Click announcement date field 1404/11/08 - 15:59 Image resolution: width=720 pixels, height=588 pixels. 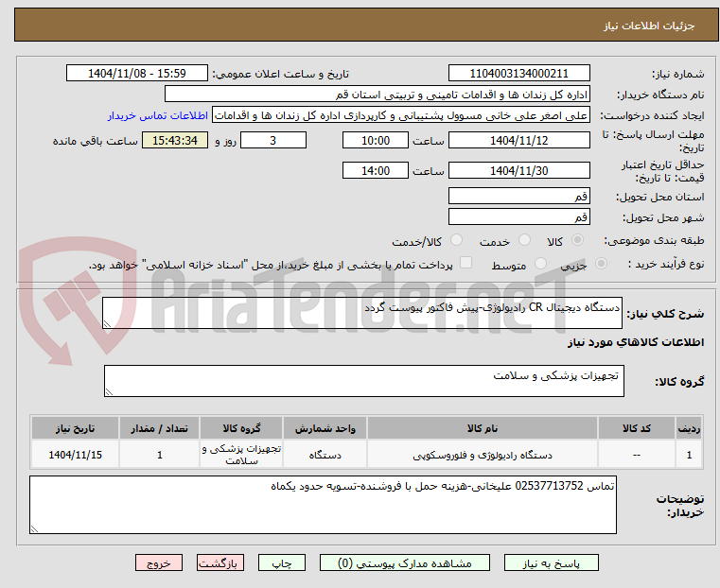pos(137,74)
